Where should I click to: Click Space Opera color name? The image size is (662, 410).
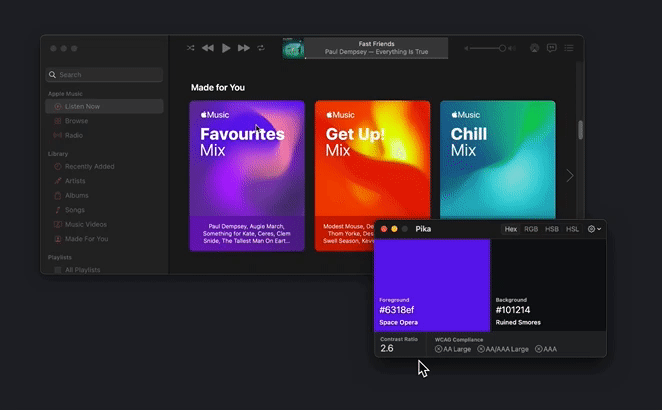[x=399, y=322]
